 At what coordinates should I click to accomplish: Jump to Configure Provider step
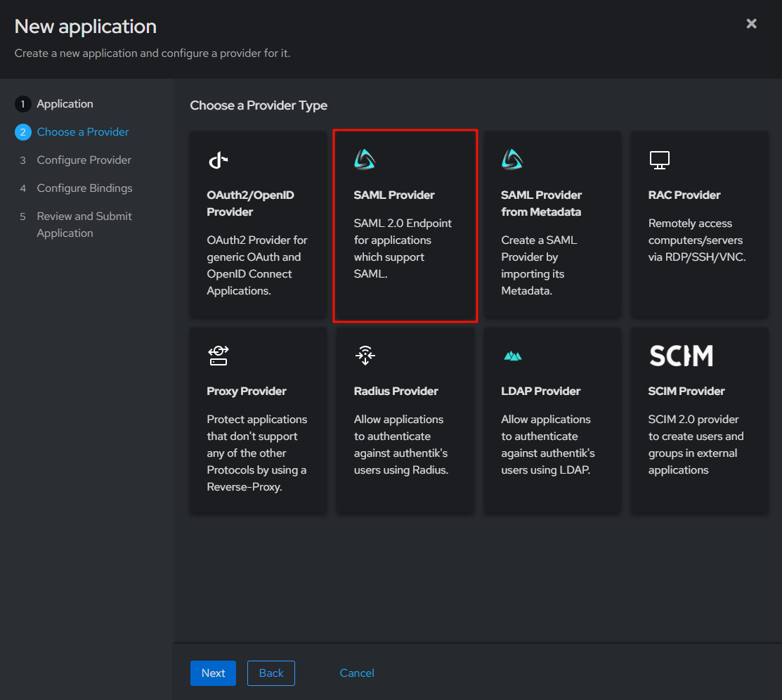[x=84, y=160]
